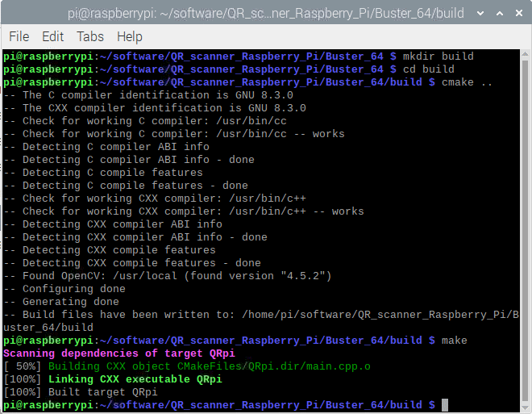Screen dimensions: 532x414
Task: Maximize the terminal window via up chevron
Action: (500, 13)
